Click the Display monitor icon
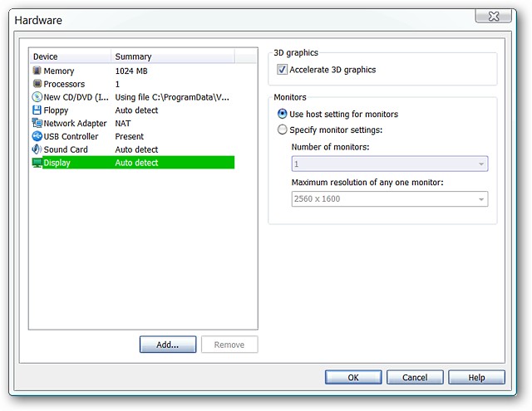This screenshot has width=532, height=411. coord(37,163)
